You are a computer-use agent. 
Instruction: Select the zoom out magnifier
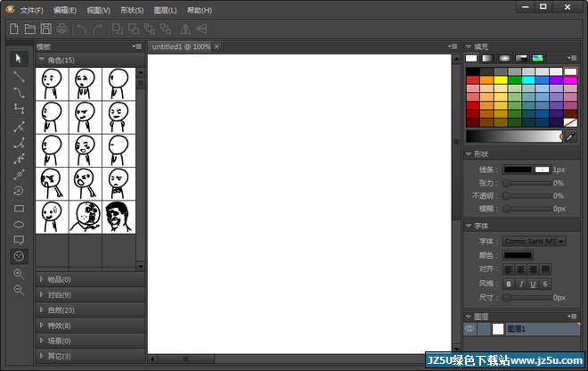point(19,290)
